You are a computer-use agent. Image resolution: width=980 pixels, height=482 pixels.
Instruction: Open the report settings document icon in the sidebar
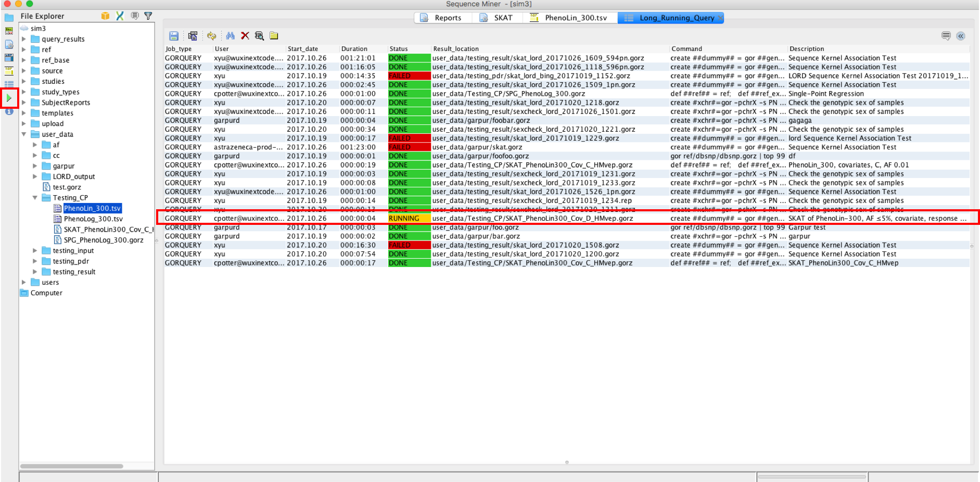[x=9, y=44]
